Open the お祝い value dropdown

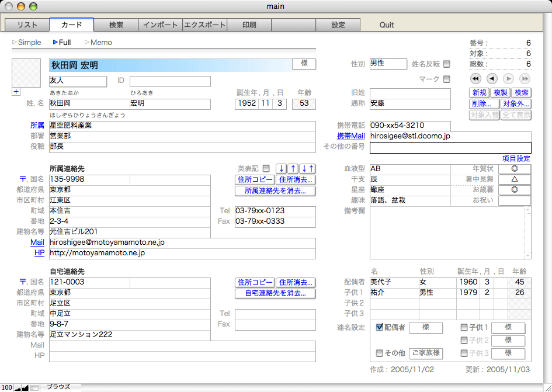[x=515, y=201]
